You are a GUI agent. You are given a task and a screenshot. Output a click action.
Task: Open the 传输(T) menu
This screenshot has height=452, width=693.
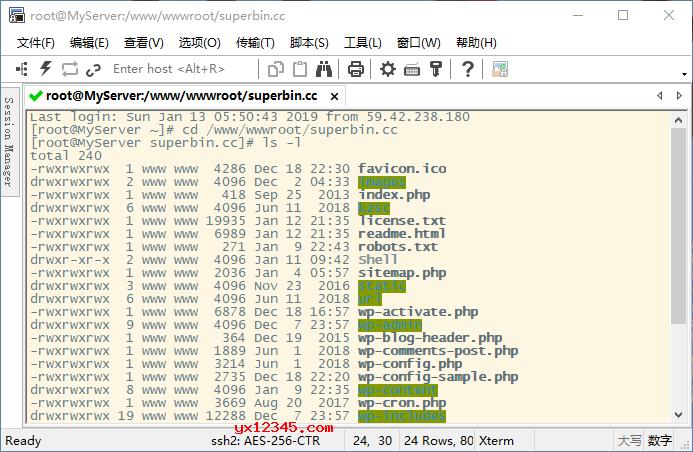click(x=255, y=43)
